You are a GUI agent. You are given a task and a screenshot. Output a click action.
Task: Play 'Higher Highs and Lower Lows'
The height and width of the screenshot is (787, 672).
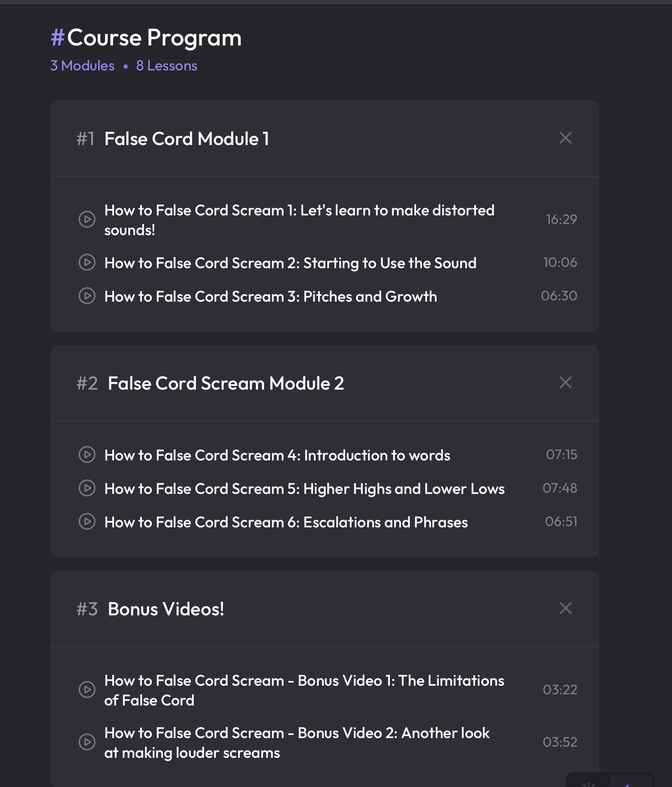(x=87, y=489)
